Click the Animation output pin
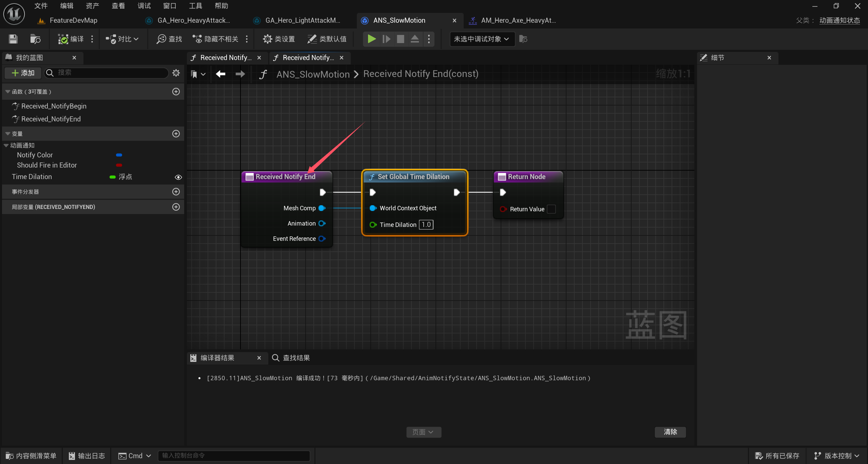 (322, 223)
